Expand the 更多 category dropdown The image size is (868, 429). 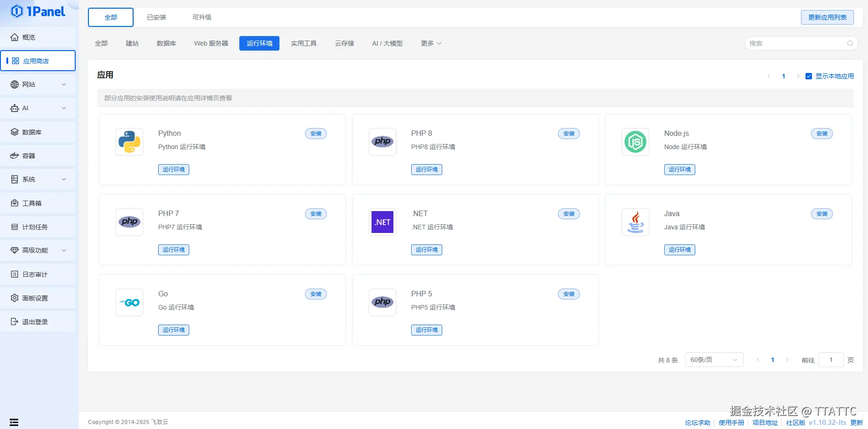tap(431, 43)
